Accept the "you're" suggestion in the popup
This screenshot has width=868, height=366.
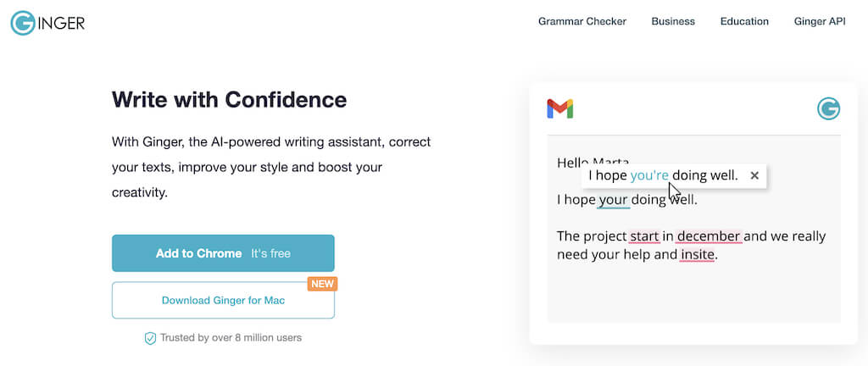tap(649, 175)
